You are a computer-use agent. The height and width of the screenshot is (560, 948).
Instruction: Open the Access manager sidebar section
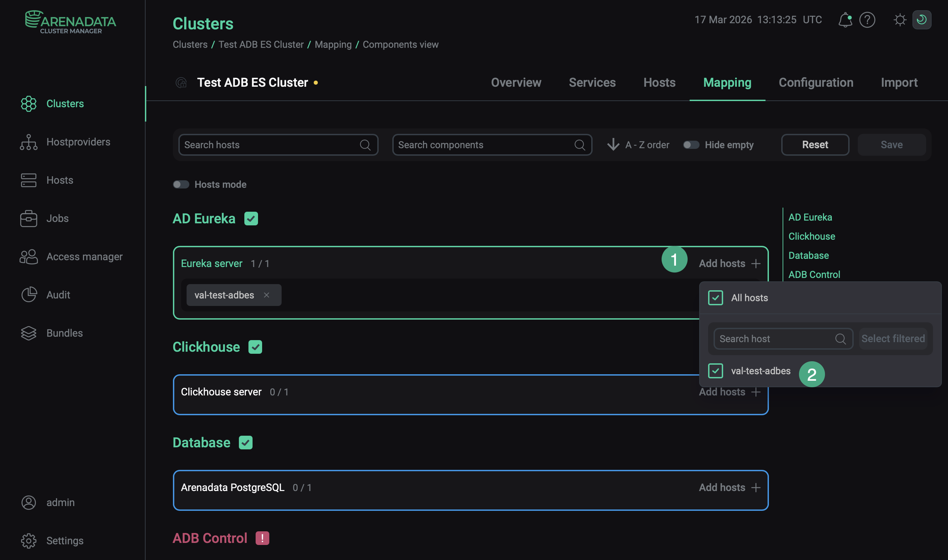click(x=84, y=256)
